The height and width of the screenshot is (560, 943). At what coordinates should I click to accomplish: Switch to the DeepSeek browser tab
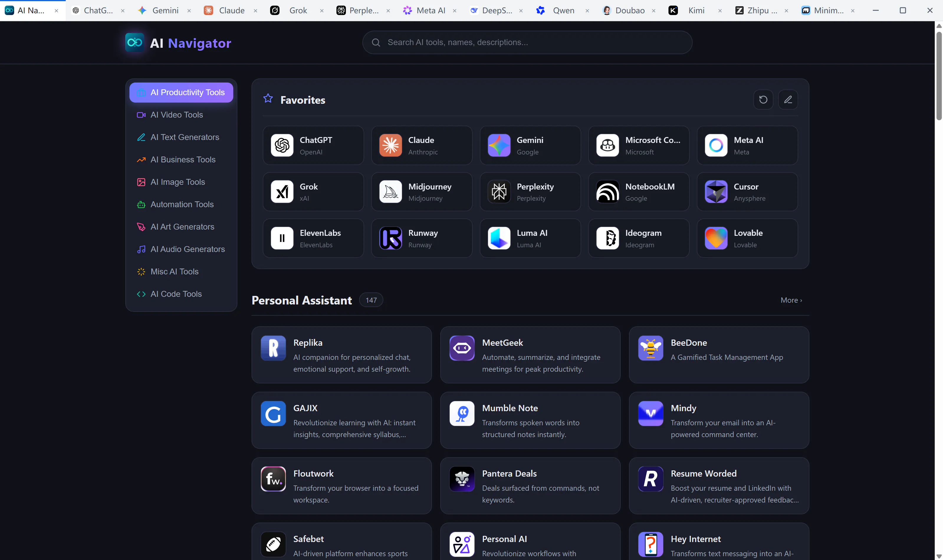coord(497,11)
